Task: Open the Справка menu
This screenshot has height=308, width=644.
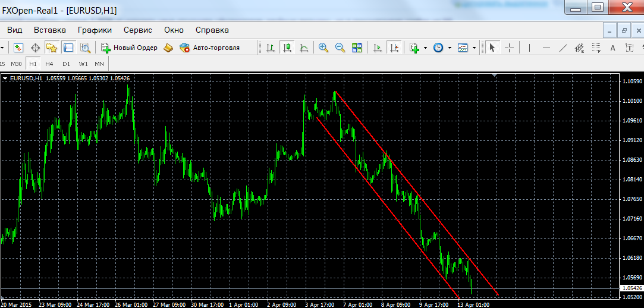Action: coord(212,30)
